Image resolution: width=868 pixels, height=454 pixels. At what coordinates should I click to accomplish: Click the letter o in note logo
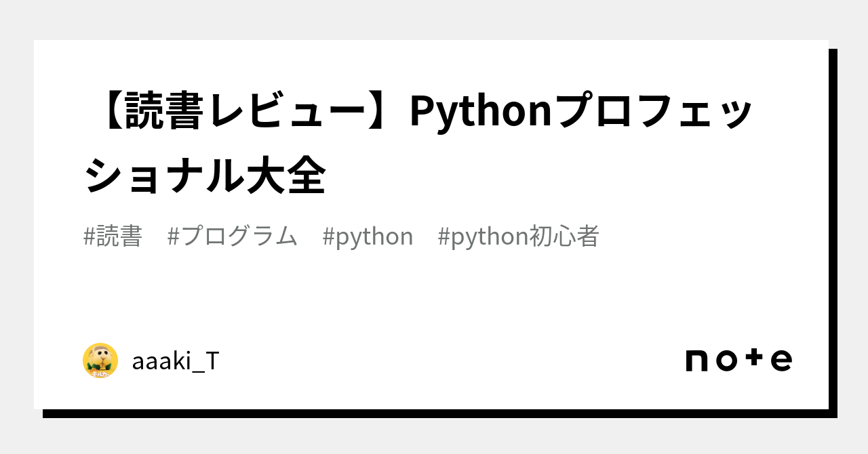click(x=727, y=360)
